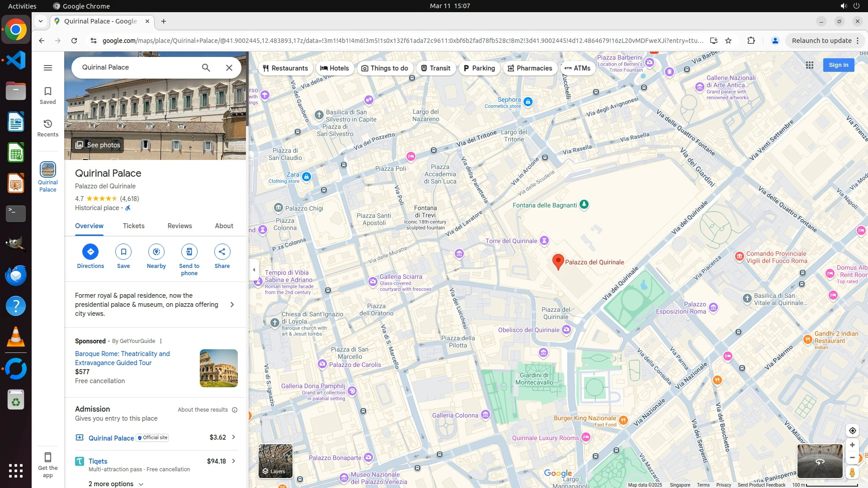Save Quirinal Palace with bookmark icon
The width and height of the screenshot is (868, 488).
(123, 252)
